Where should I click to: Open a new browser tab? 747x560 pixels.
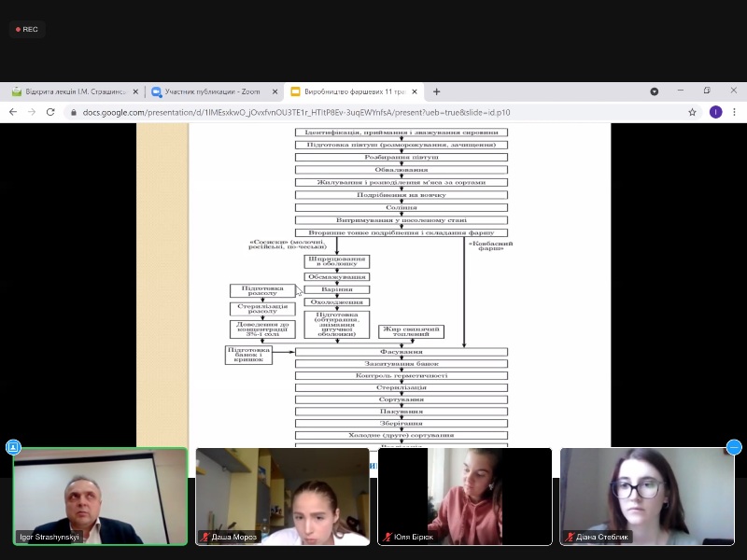pos(436,91)
